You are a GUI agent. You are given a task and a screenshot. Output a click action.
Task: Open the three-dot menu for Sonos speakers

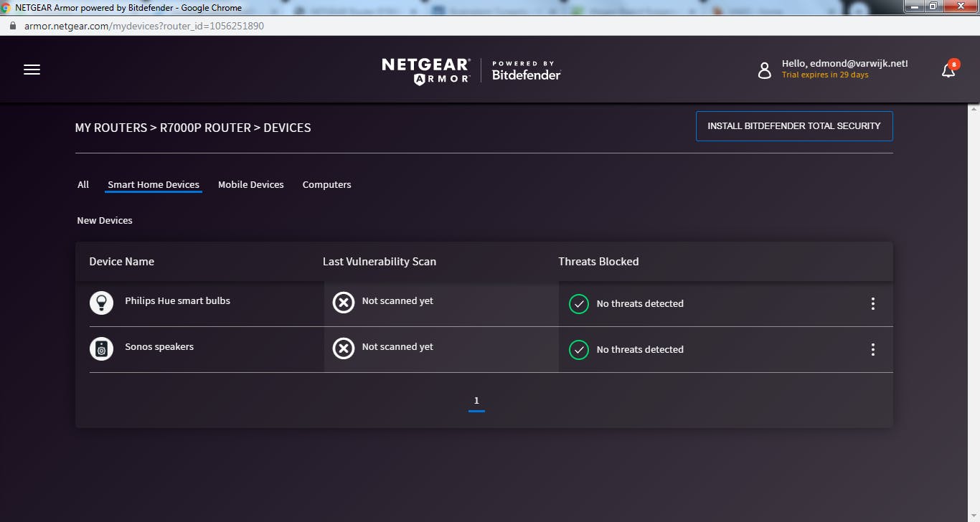873,350
